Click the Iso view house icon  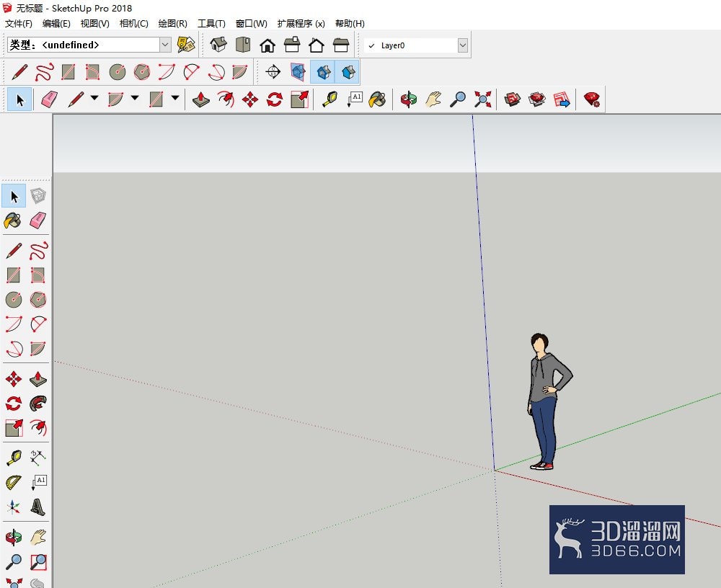pos(218,45)
